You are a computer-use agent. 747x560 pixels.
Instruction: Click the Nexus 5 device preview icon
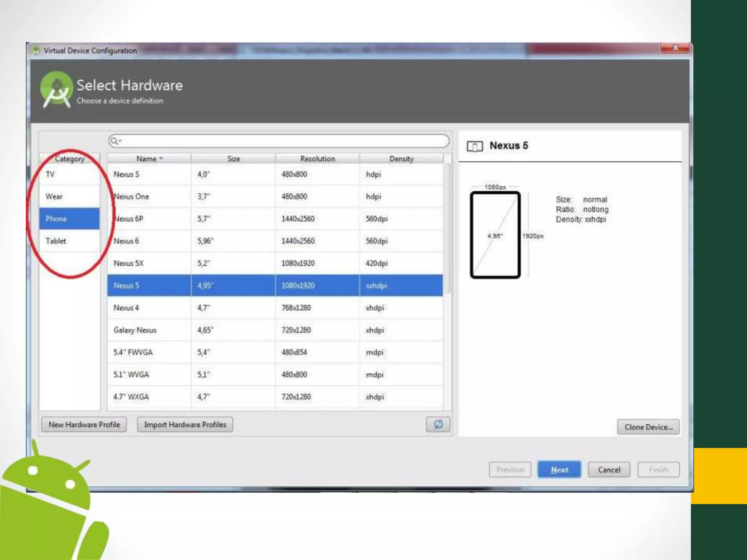(475, 146)
